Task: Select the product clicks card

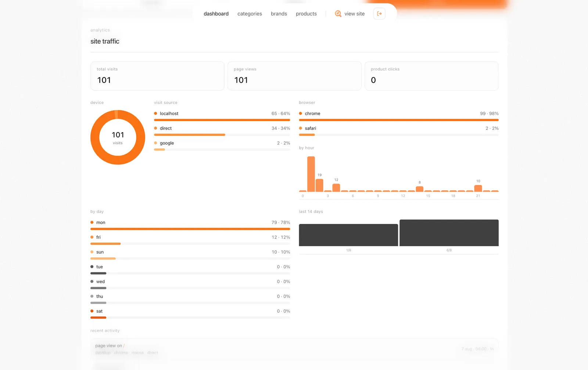Action: click(431, 76)
